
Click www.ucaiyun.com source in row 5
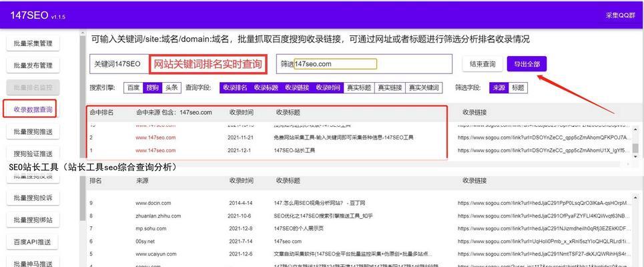point(156,254)
